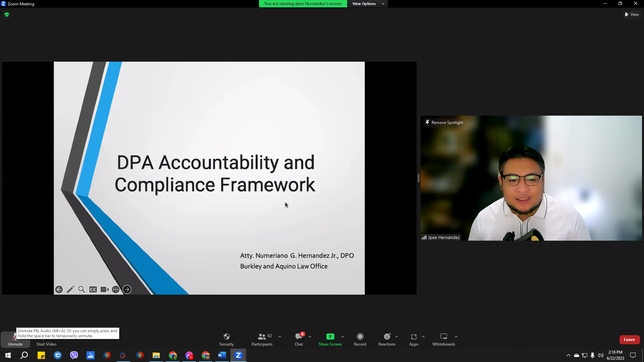644x362 pixels.
Task: Toggle the slide show camera icon
Action: tap(104, 289)
